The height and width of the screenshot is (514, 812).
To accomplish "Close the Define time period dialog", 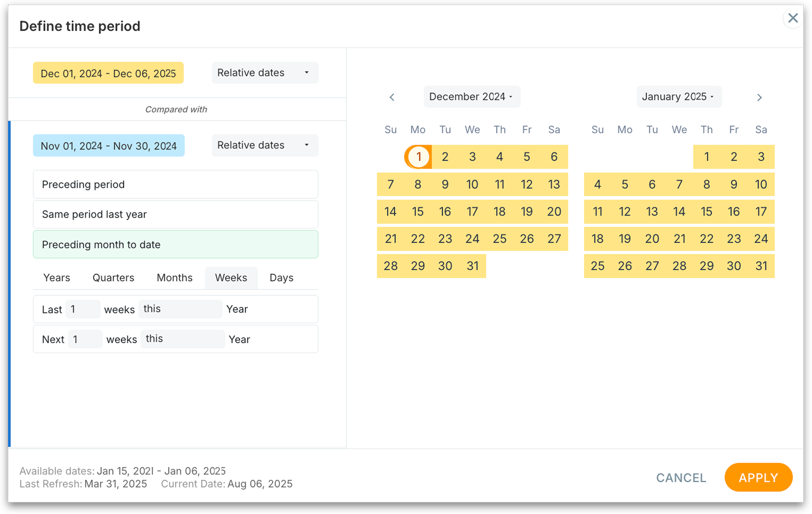I will [x=793, y=18].
